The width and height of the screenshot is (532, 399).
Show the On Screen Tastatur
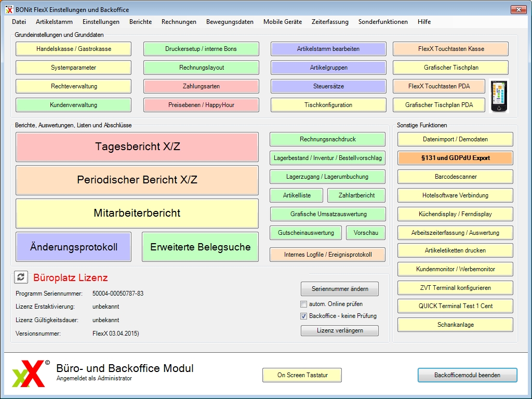click(x=302, y=375)
